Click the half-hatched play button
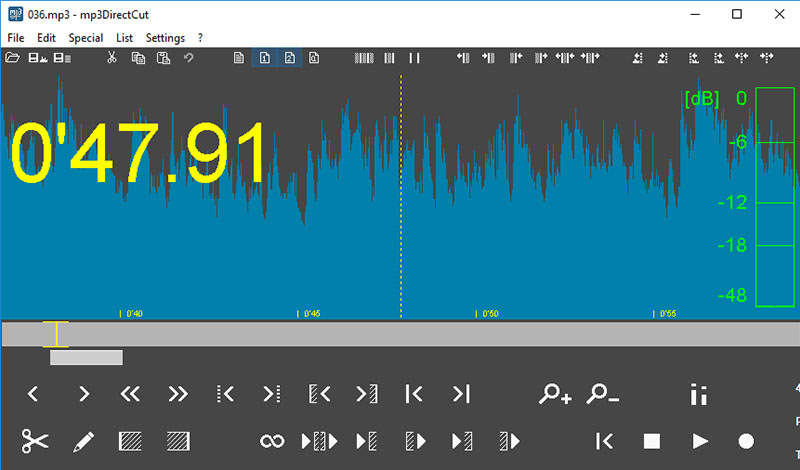Screen dimensions: 800x470 (x=510, y=441)
